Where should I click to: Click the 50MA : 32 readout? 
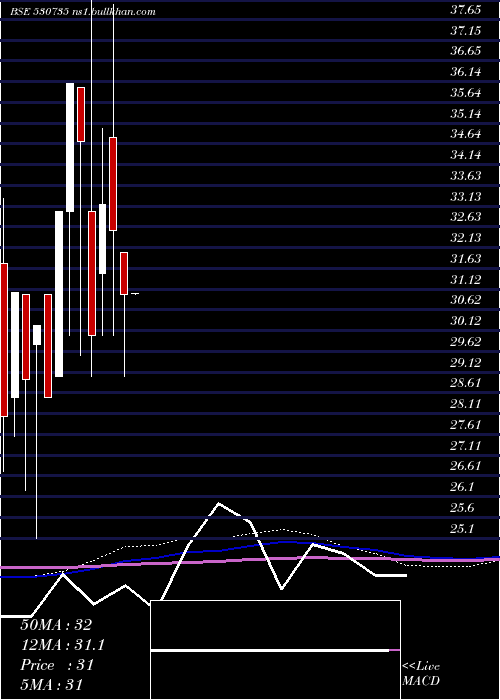[56, 625]
